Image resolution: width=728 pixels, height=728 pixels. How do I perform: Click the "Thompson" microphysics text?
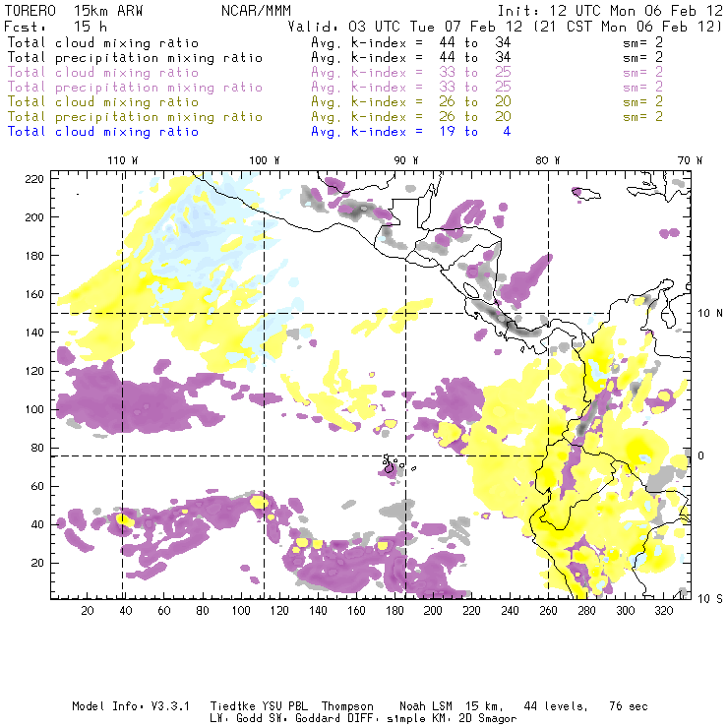(347, 706)
